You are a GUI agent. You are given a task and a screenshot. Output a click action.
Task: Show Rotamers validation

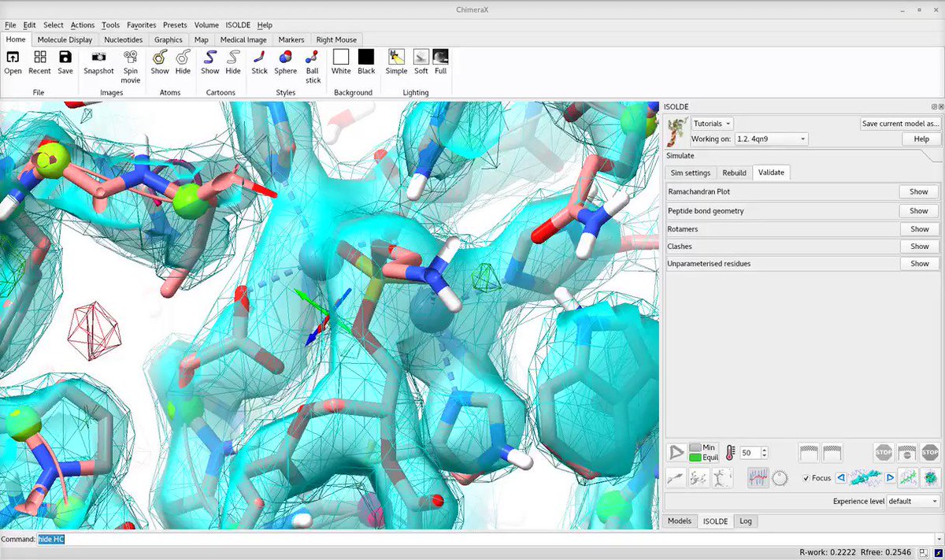point(919,229)
